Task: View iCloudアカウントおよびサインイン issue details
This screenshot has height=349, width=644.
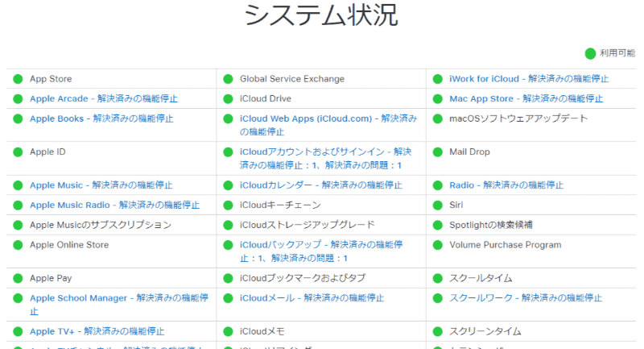Action: click(325, 158)
